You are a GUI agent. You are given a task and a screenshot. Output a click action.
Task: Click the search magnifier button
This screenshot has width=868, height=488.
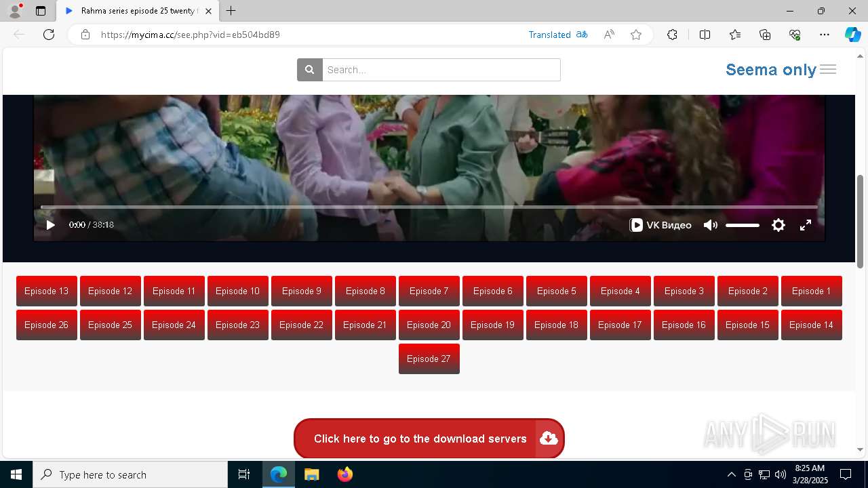pos(309,70)
